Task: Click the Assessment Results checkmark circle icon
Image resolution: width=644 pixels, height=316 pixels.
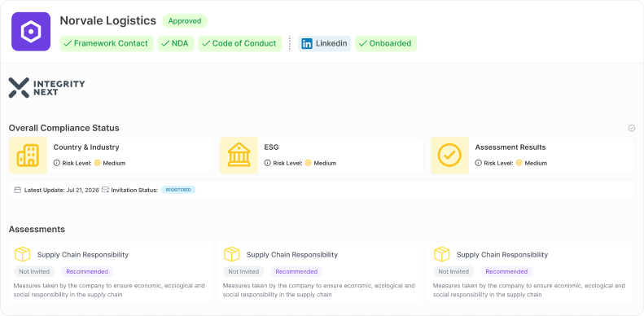Action: coord(449,156)
